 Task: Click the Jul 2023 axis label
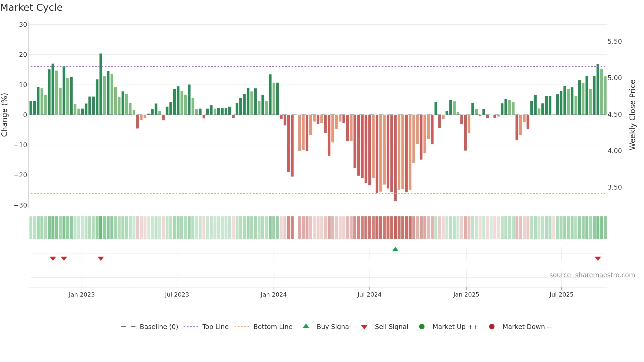click(177, 294)
